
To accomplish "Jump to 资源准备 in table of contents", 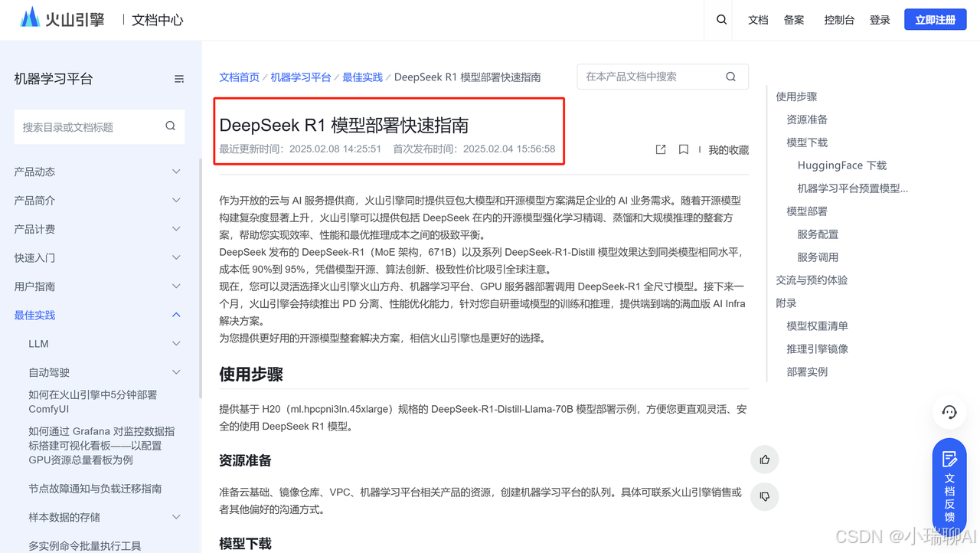I will (807, 119).
